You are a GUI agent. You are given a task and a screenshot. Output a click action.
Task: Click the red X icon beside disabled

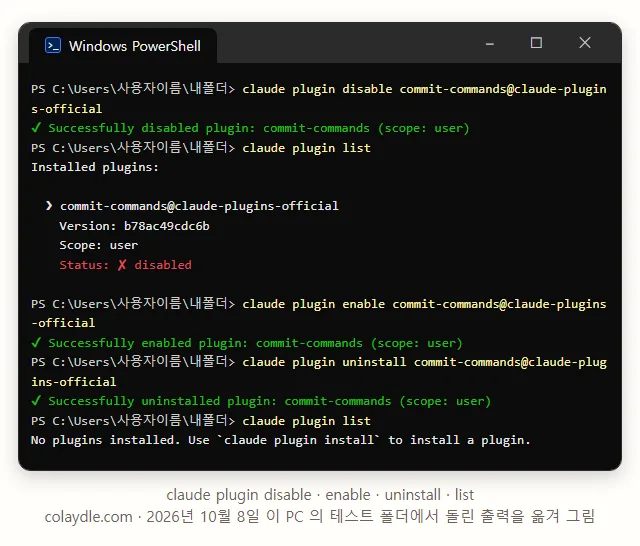pyautogui.click(x=122, y=265)
